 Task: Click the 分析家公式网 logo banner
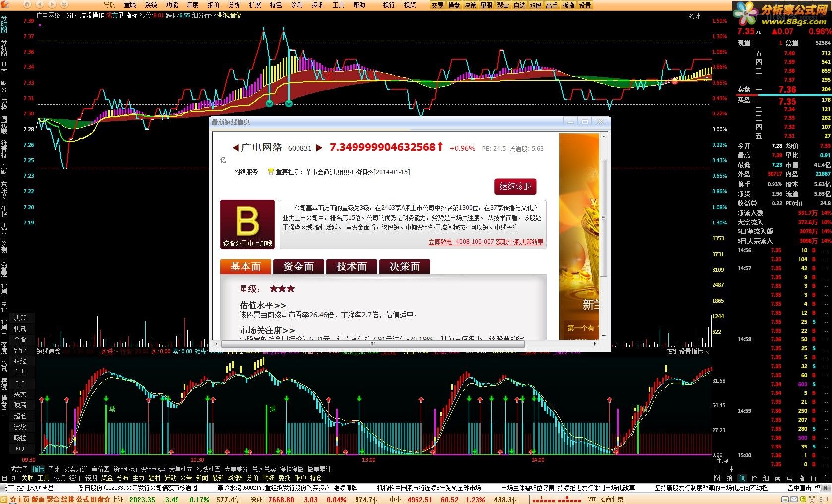[782, 14]
